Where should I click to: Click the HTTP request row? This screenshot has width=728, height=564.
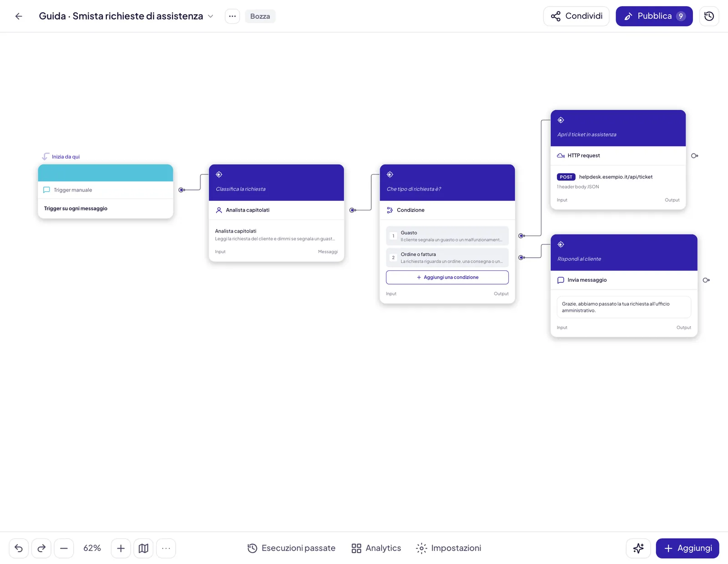coord(618,156)
